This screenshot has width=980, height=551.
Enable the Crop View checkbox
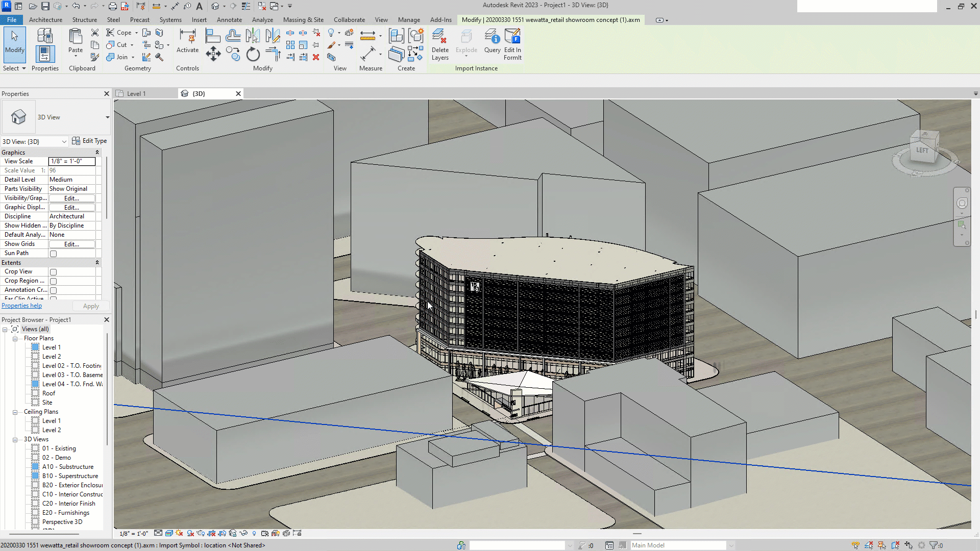point(53,272)
